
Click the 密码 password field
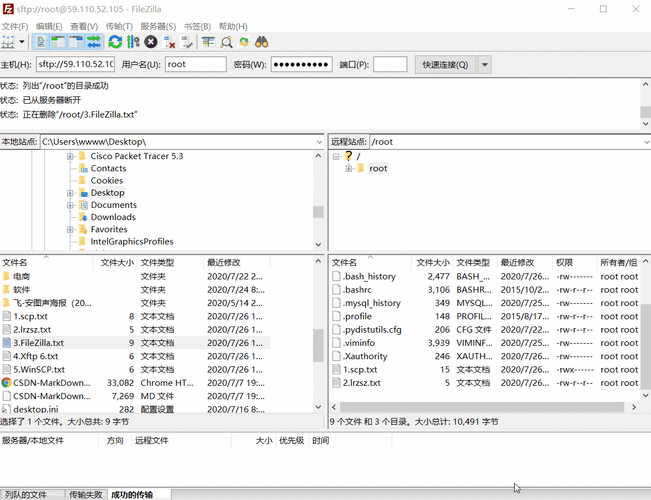301,64
